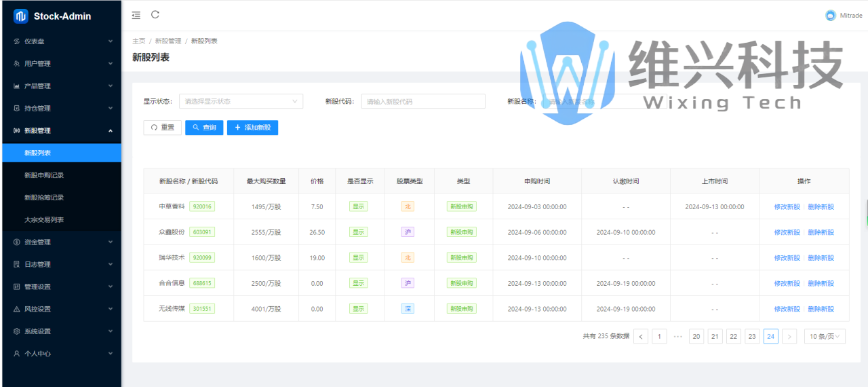Focus the 新股代码 input field

(423, 101)
